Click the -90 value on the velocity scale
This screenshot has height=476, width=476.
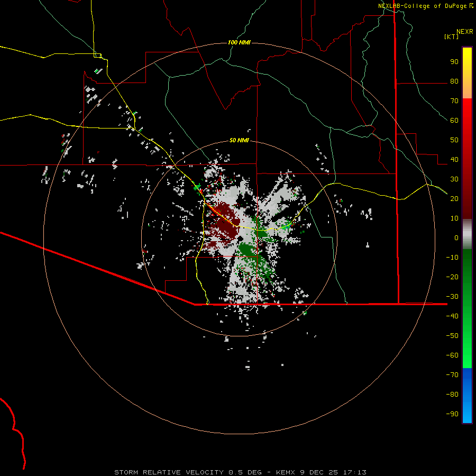452,414
